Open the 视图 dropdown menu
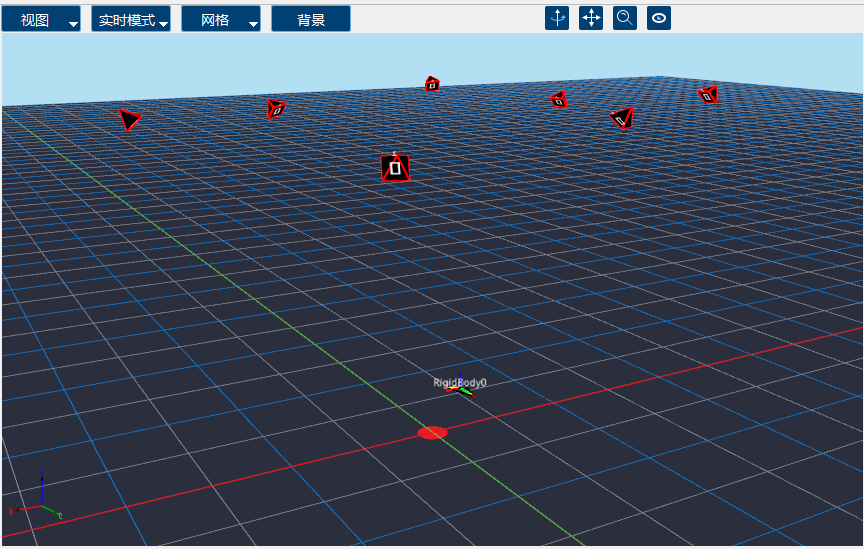864x549 pixels. coord(41,19)
